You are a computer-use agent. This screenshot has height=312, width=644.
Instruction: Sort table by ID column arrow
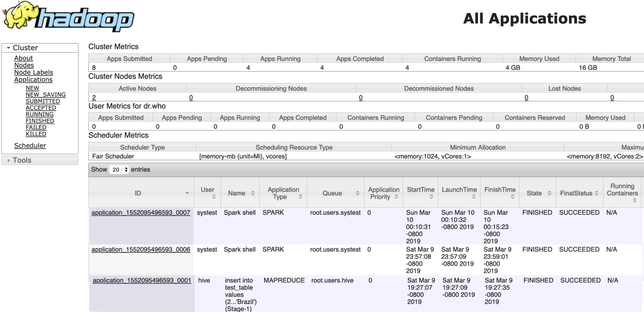click(x=187, y=193)
